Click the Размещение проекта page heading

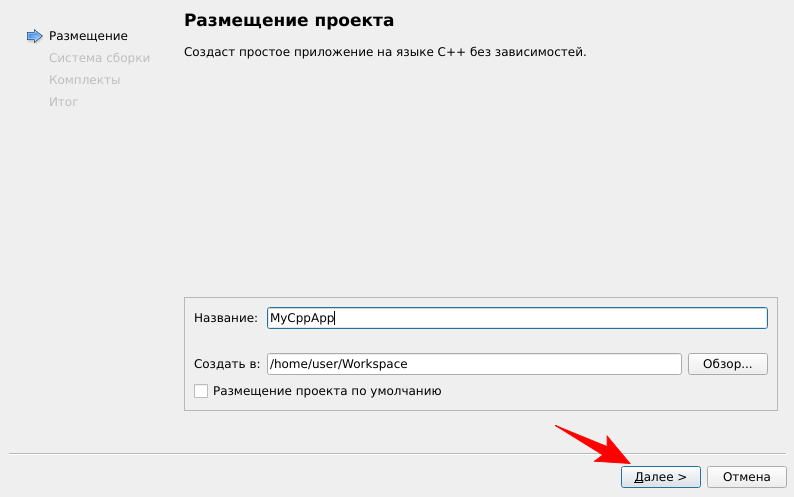[x=289, y=20]
